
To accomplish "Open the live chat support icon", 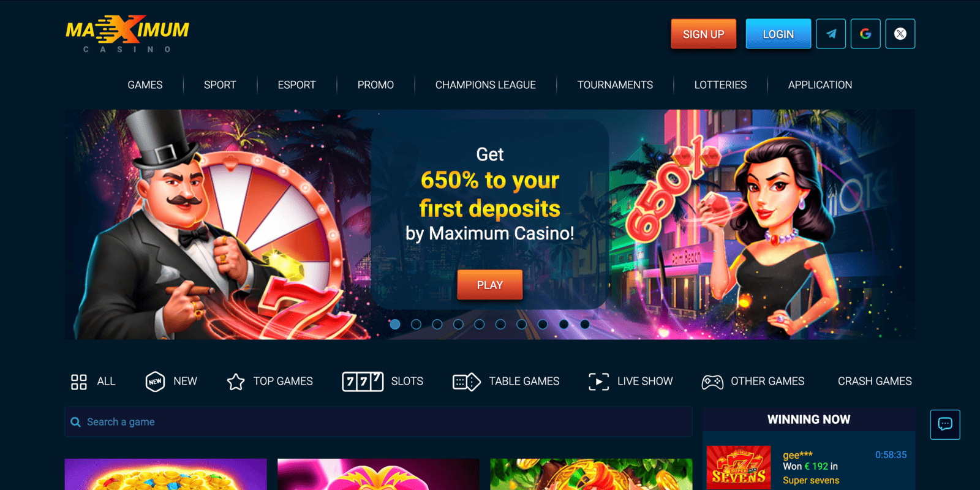I will pyautogui.click(x=945, y=424).
